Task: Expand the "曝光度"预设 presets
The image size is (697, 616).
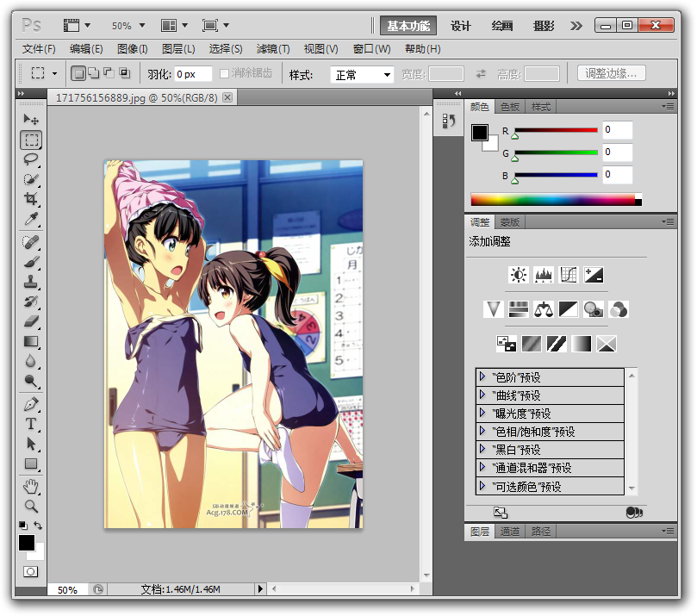Action: click(482, 414)
